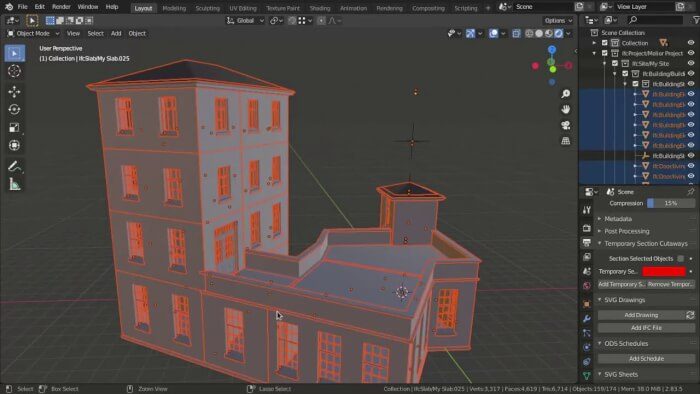Toggle snapping magnet

pyautogui.click(x=292, y=21)
